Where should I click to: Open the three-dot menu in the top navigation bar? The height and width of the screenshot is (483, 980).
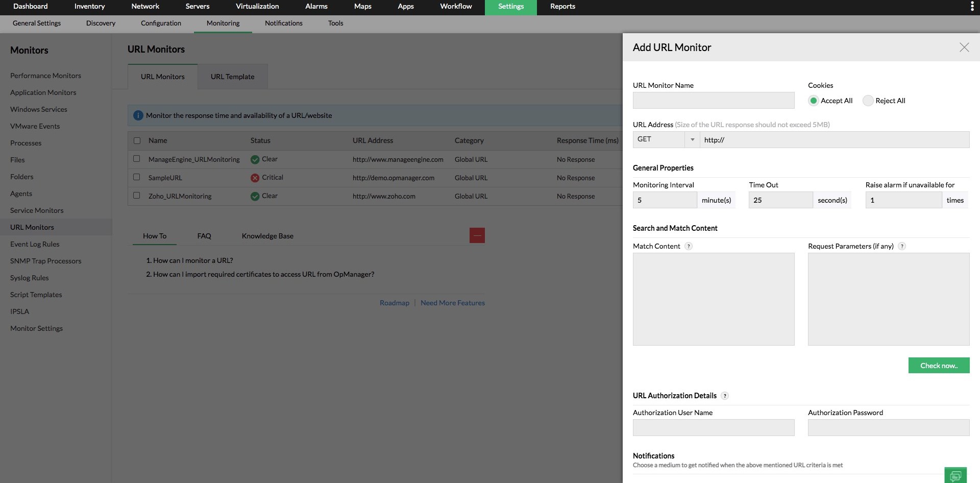(972, 6)
